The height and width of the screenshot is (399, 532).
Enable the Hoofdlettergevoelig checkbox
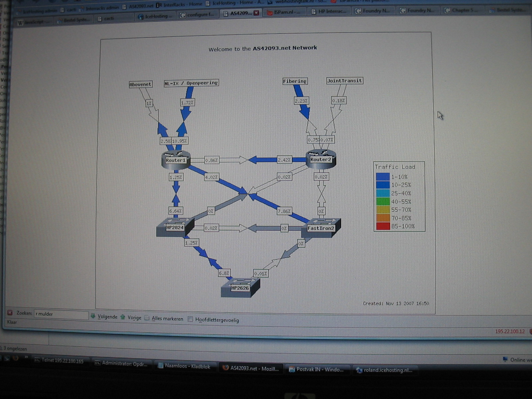(x=190, y=320)
